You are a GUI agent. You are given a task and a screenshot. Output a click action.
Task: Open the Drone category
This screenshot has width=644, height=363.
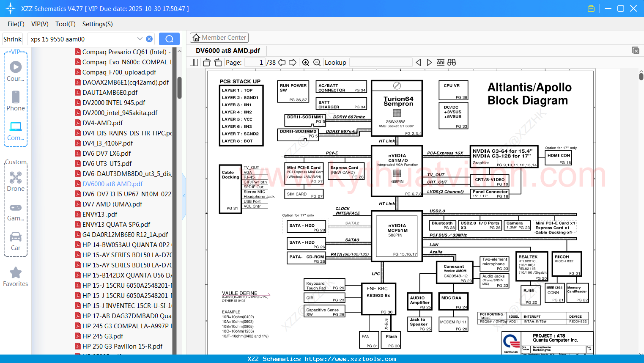(x=16, y=181)
